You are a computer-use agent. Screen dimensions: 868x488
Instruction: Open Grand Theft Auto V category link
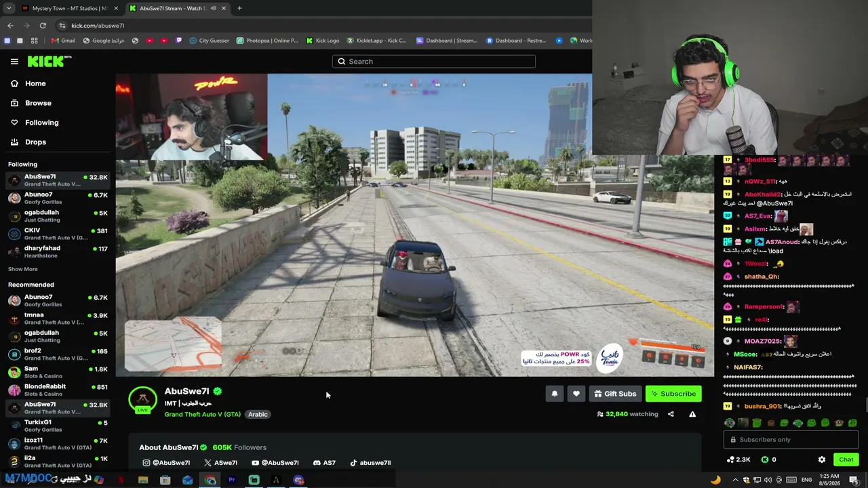point(202,414)
